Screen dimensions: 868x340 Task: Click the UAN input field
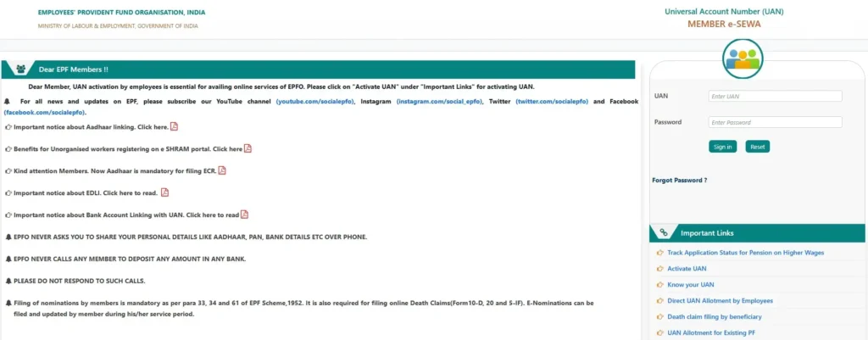click(775, 96)
